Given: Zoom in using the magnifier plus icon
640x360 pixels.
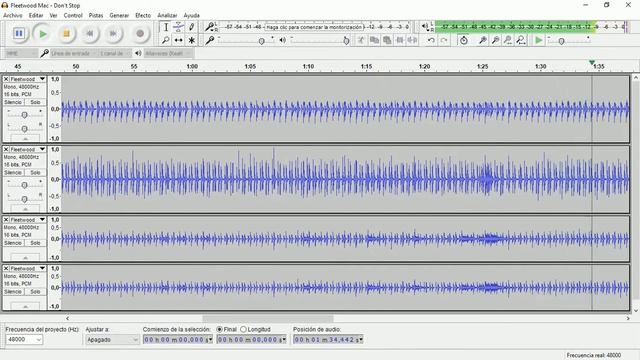Looking at the screenshot, I should coord(483,40).
